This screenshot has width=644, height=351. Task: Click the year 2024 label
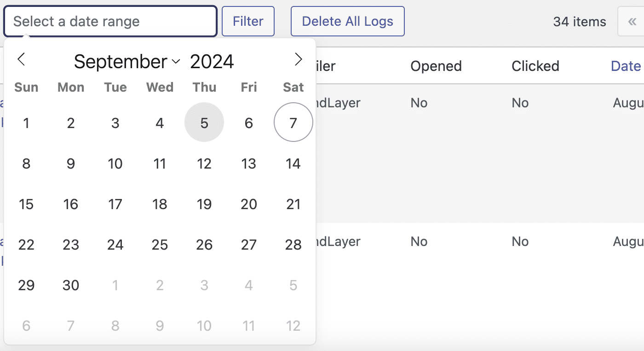pyautogui.click(x=212, y=61)
